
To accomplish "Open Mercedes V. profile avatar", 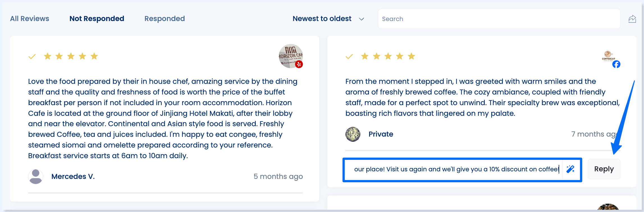I will (36, 176).
